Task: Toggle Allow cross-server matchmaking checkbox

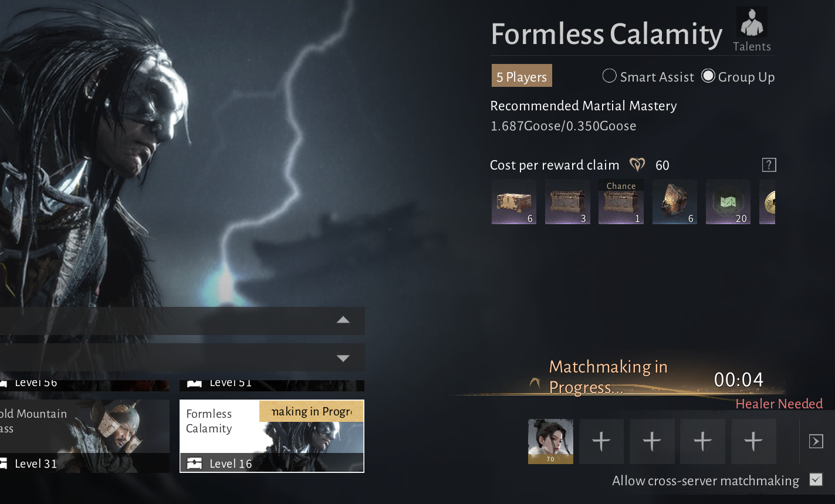Action: pyautogui.click(x=816, y=480)
